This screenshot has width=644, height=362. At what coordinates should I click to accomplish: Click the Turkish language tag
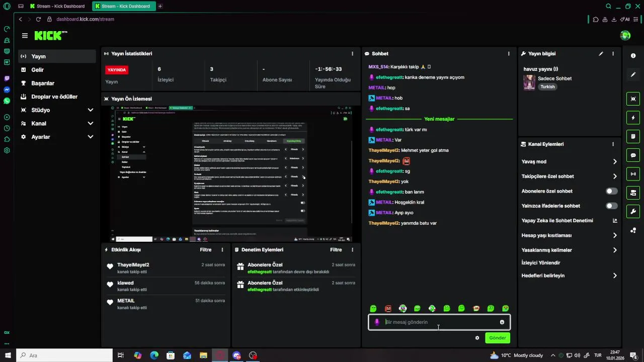coord(547,86)
